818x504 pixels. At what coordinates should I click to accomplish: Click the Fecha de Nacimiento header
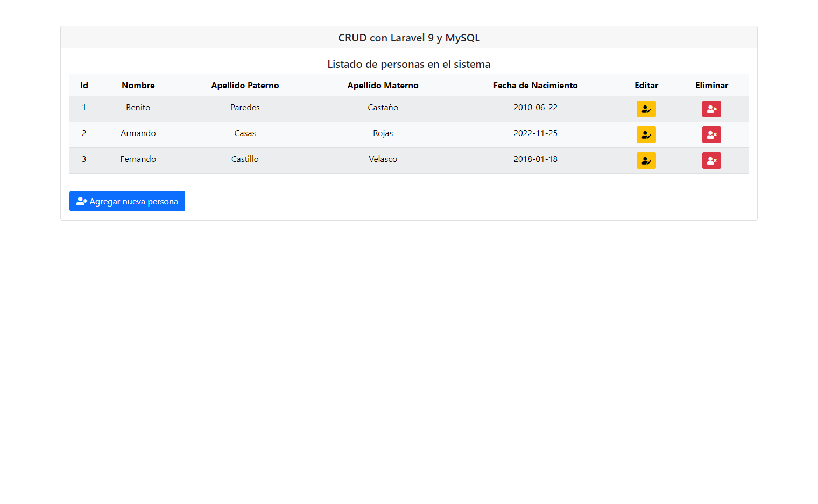click(x=535, y=86)
